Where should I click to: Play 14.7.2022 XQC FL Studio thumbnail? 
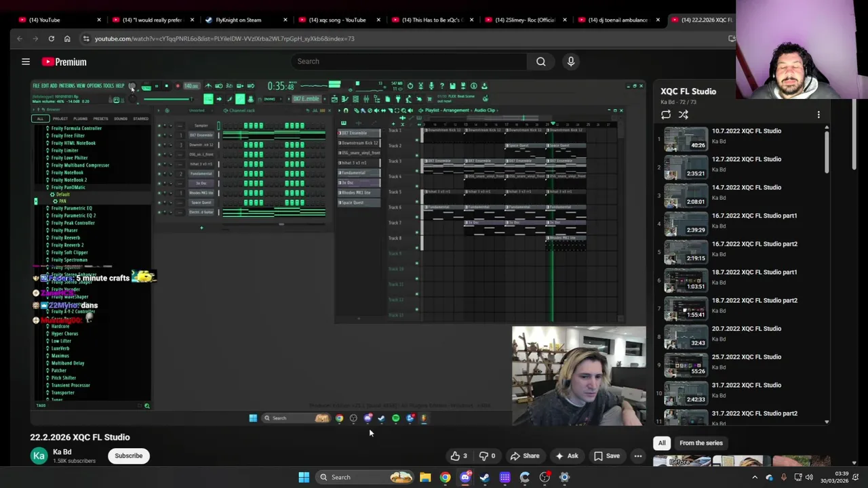tap(686, 195)
